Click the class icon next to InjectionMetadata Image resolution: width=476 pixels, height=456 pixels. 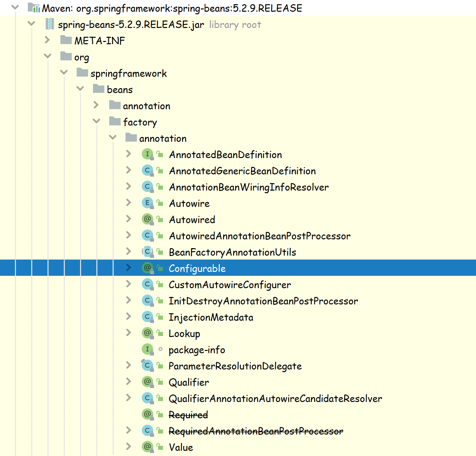pyautogui.click(x=147, y=316)
